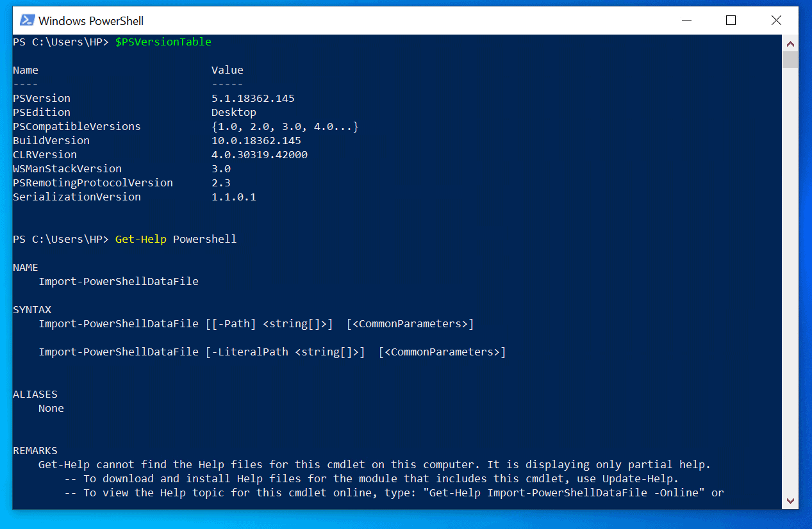Click the value 2.3
Viewport: 812px width, 529px height.
221,183
